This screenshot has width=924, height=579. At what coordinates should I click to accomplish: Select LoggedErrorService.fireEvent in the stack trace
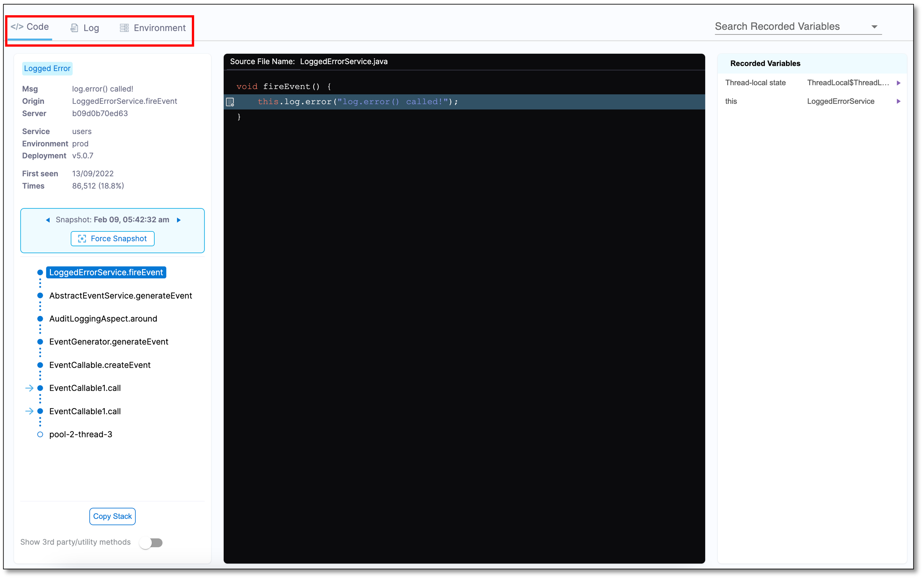106,272
